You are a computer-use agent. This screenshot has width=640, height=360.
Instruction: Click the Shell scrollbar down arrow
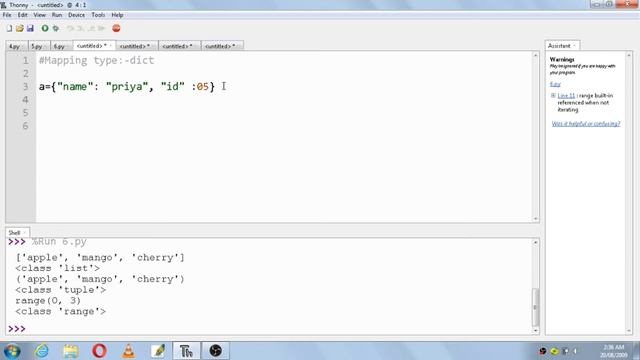(536, 331)
